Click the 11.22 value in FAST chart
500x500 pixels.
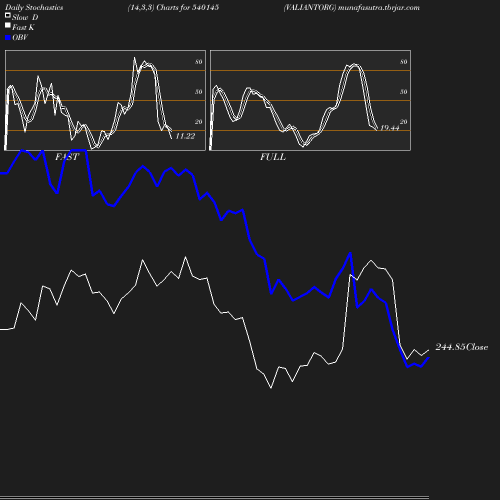pyautogui.click(x=185, y=136)
